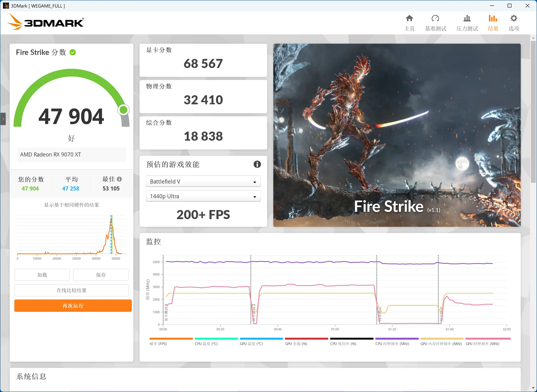
Task: Expand the left sidebar panel arrow
Action: tap(3, 119)
